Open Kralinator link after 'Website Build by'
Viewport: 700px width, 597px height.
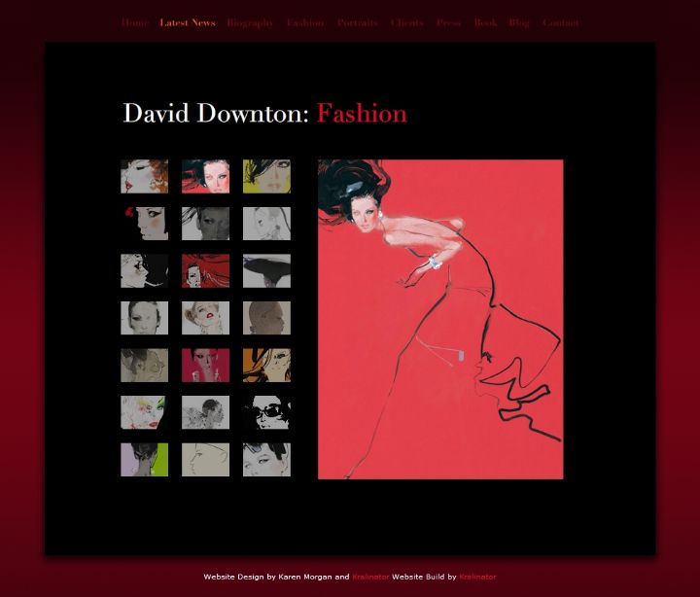[x=477, y=577]
